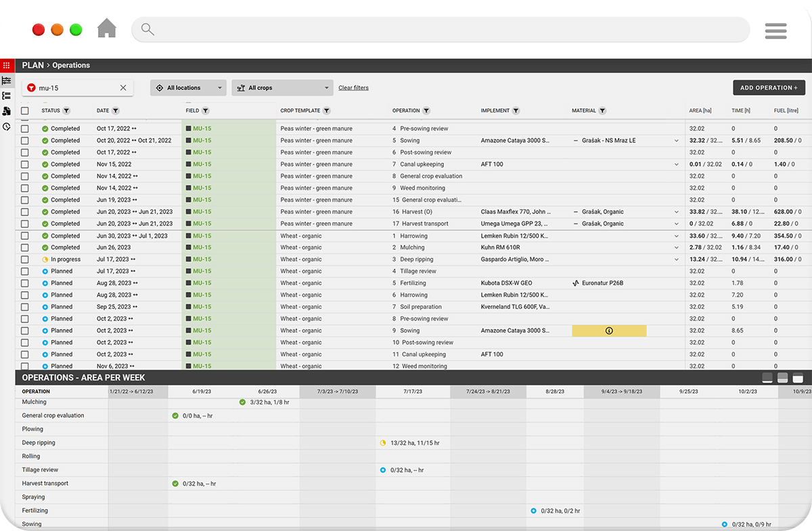Open the All locations dropdown
812x531 pixels.
point(188,88)
